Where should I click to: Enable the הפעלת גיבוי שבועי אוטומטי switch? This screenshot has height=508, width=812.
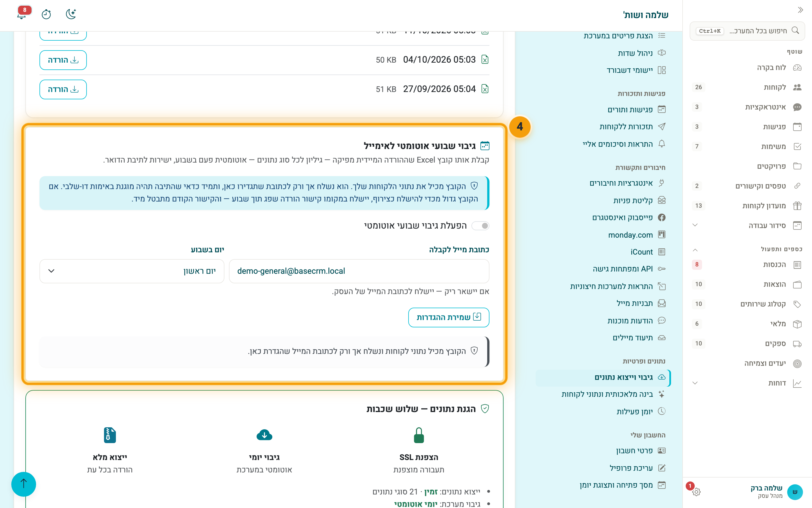click(480, 226)
